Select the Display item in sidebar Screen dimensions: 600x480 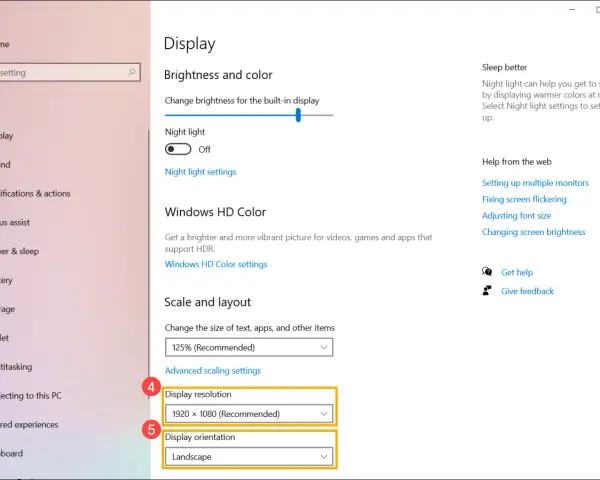coord(7,136)
